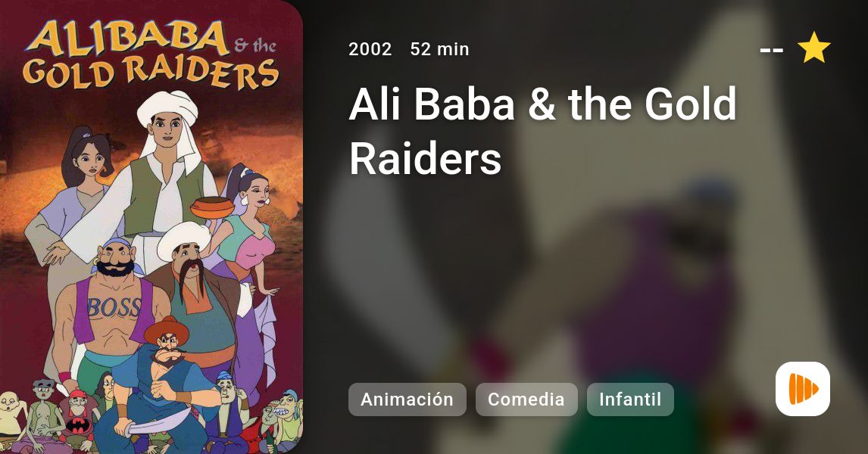Click the orange bowl held by woman

212,207
